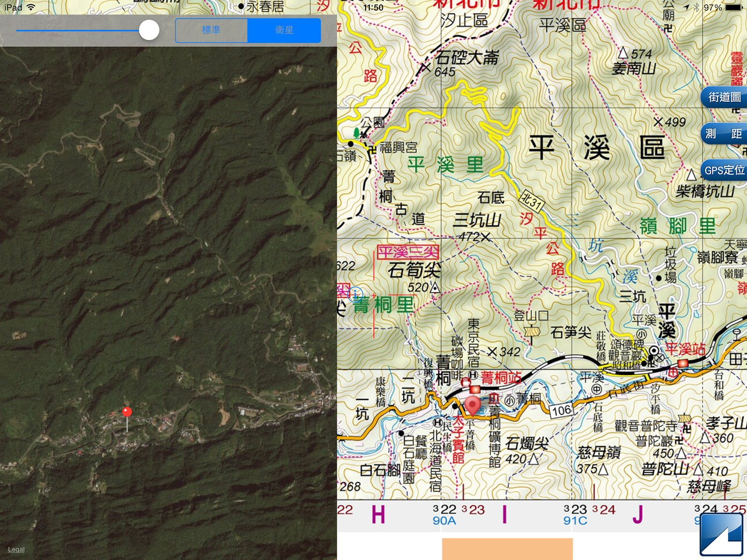Tap the slider track left of the handle

click(x=78, y=30)
